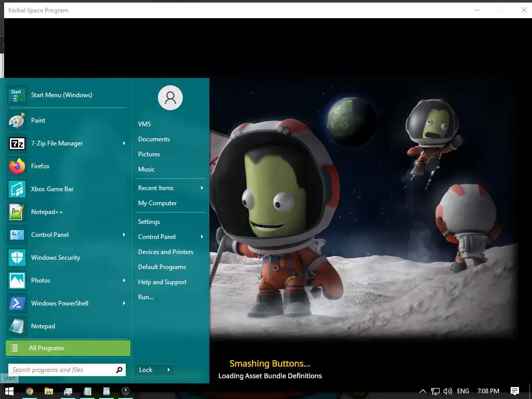Expand the Windows PowerShell submenu arrow

(x=124, y=303)
